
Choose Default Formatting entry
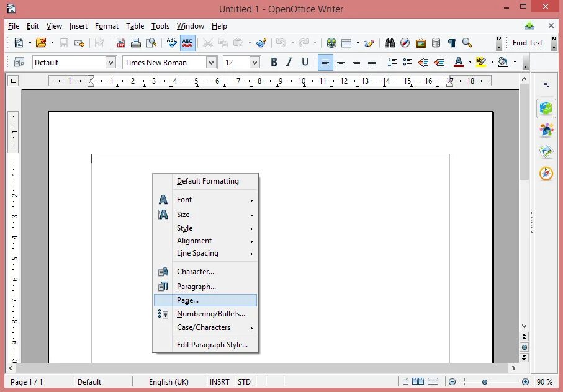tap(205, 181)
